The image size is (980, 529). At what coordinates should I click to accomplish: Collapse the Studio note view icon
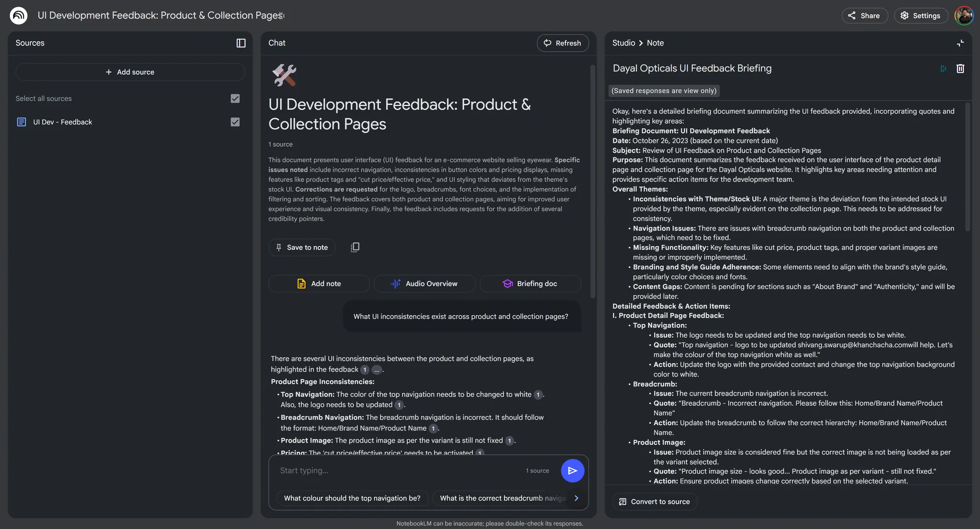tap(960, 43)
